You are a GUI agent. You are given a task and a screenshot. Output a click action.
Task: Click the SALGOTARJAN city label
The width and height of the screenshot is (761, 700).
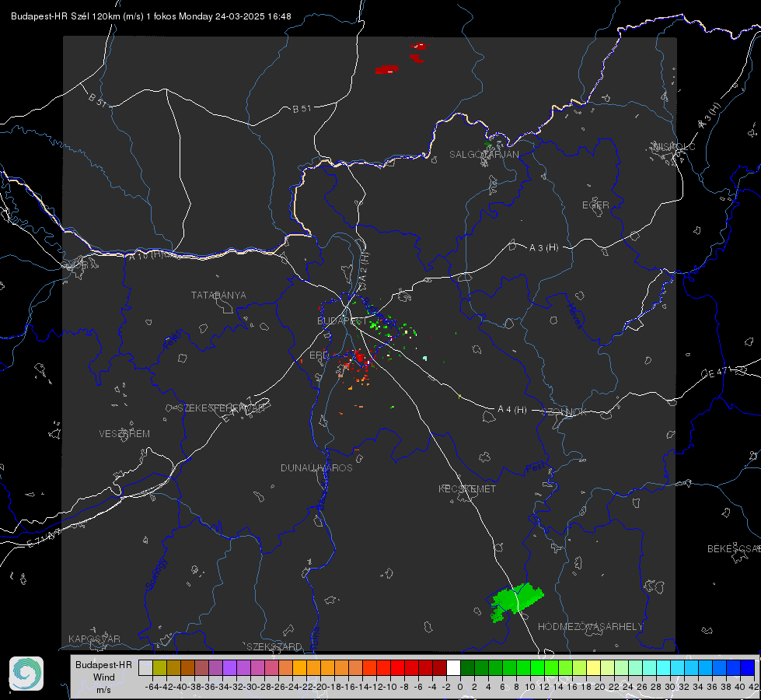coord(483,155)
